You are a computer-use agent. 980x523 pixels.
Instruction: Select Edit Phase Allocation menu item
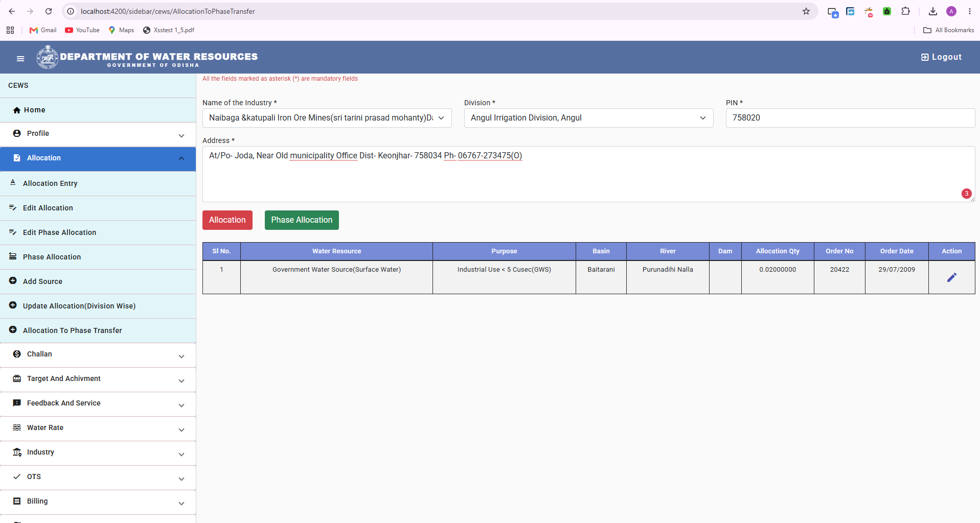point(98,232)
